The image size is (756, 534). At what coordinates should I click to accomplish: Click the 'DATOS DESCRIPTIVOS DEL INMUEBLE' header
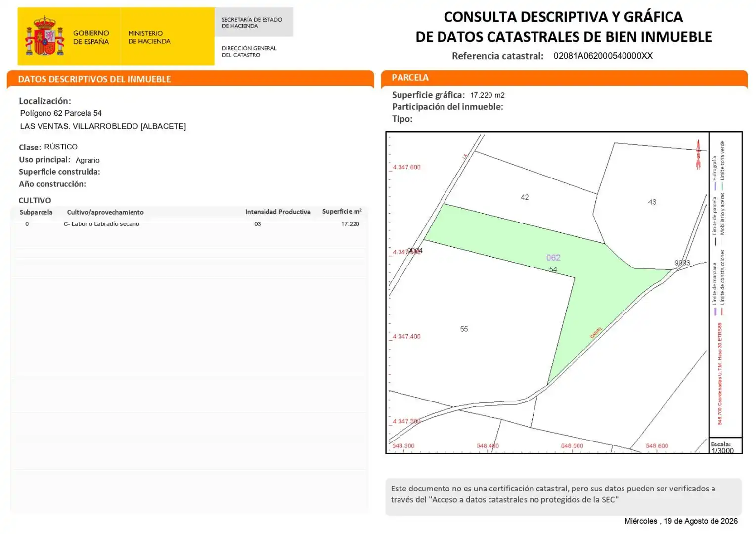click(x=94, y=79)
